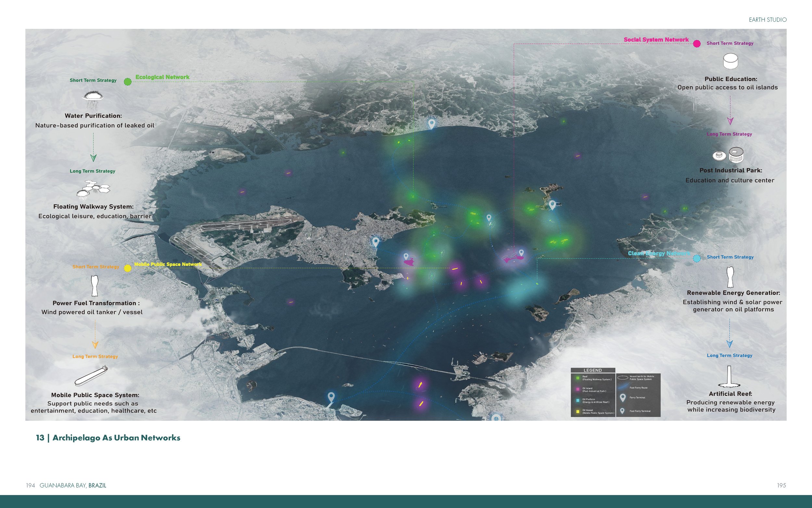Click the yellow Mobile Public Space Network dot
Image resolution: width=812 pixels, height=508 pixels.
[x=128, y=268]
